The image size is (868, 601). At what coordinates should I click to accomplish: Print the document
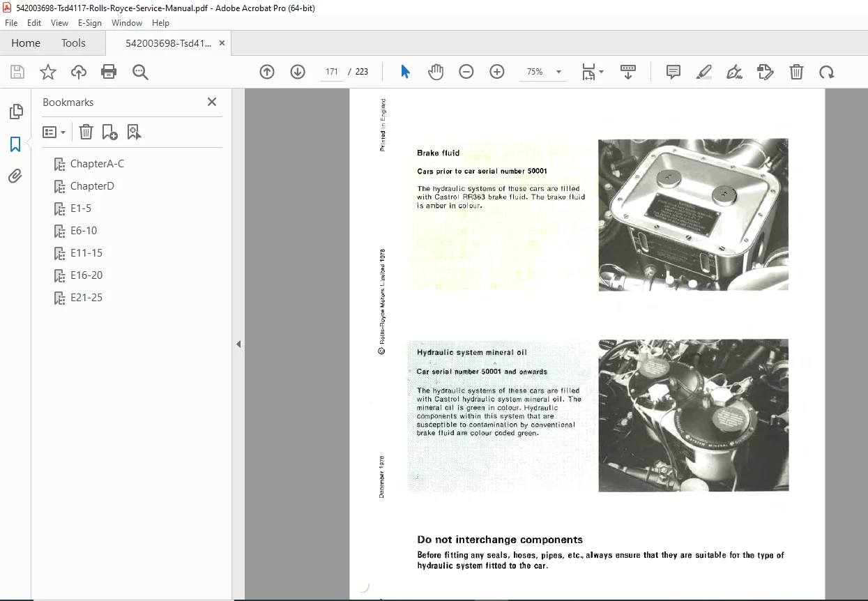(109, 72)
